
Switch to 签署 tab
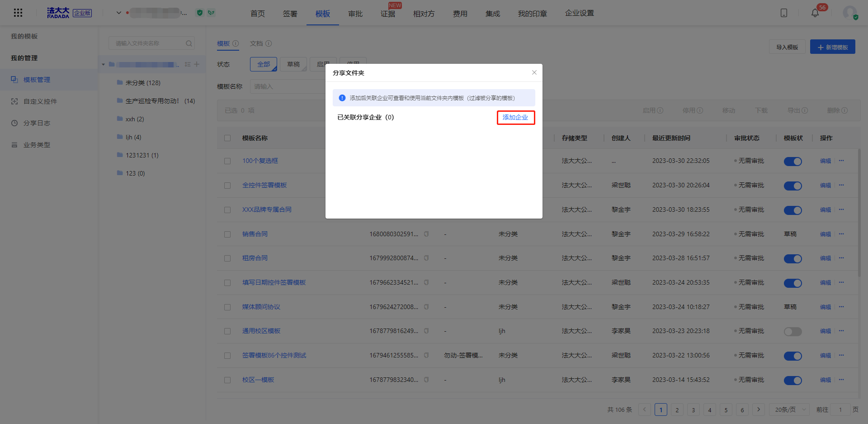pos(290,14)
